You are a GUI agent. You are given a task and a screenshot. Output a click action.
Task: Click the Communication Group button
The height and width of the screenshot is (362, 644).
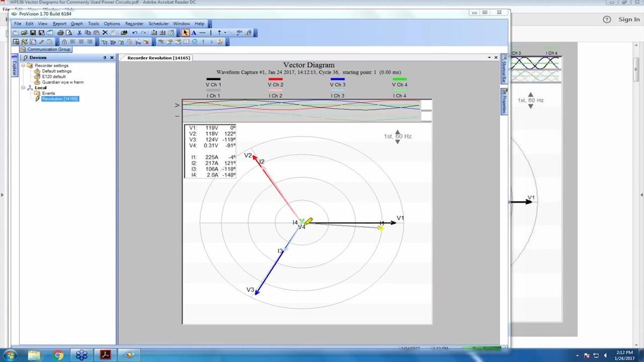point(49,49)
